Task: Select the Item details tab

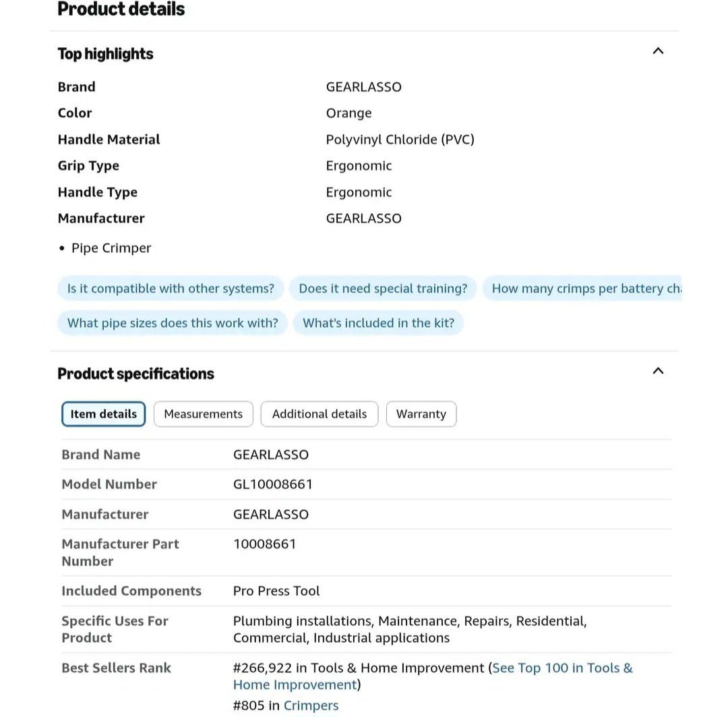Action: tap(103, 414)
